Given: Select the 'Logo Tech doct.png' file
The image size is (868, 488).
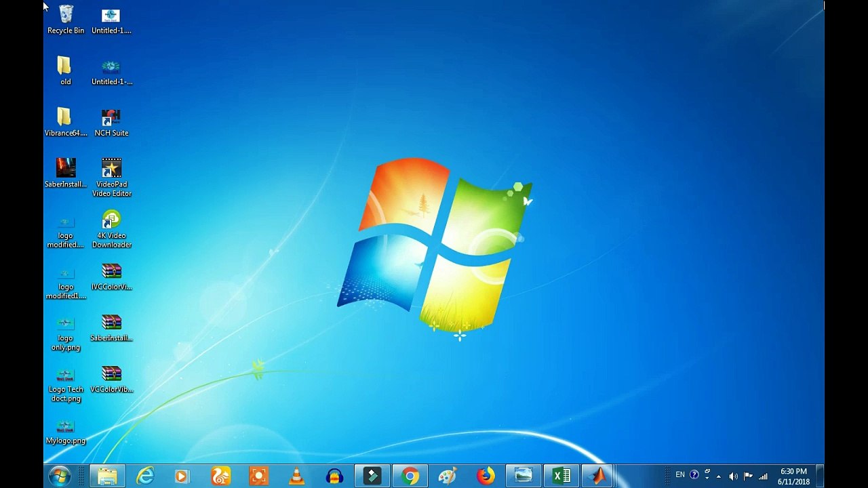Looking at the screenshot, I should [x=66, y=384].
